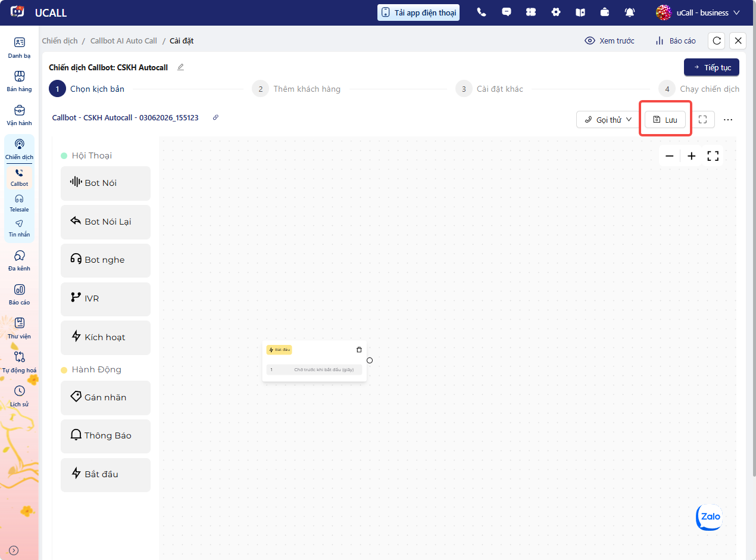This screenshot has height=560, width=756.
Task: Select Telesale under Chiến dịch
Action: point(19,203)
